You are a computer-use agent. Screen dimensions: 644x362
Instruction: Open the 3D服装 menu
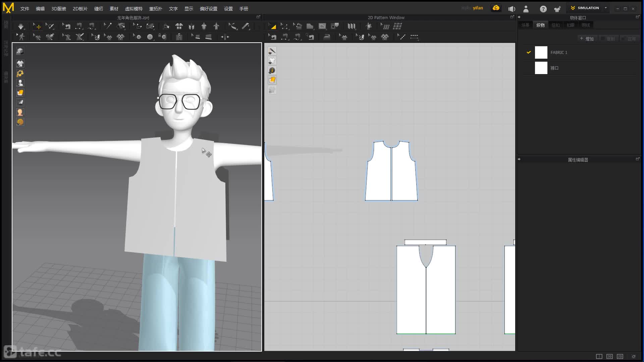tap(59, 9)
